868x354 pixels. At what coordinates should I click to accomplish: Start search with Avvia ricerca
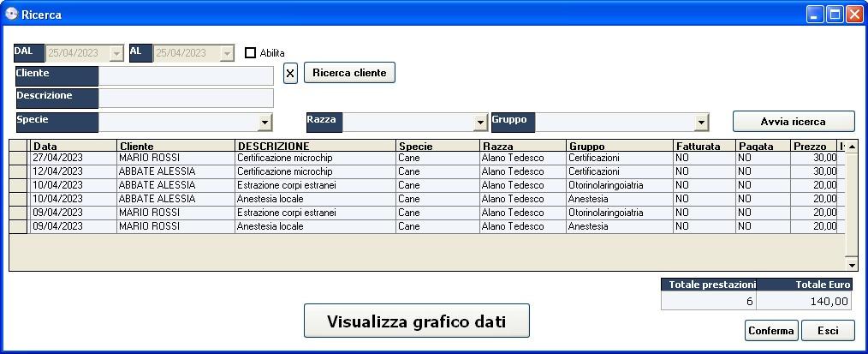pyautogui.click(x=793, y=122)
